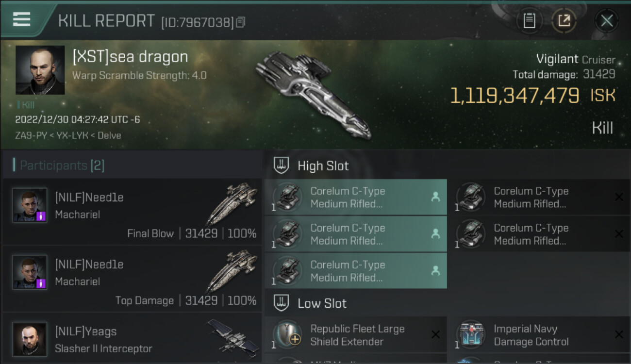Viewport: 631px width, 364px height.
Task: Close the kill report window
Action: [607, 20]
